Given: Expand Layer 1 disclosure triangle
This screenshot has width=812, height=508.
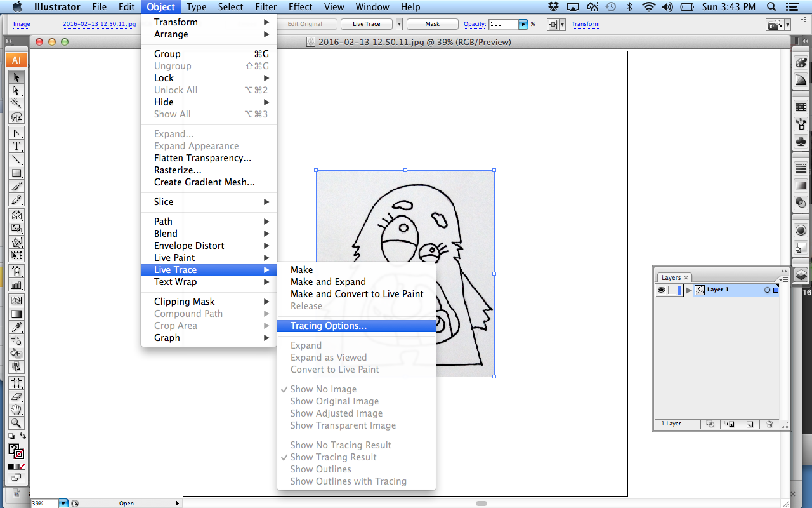Looking at the screenshot, I should (x=689, y=290).
